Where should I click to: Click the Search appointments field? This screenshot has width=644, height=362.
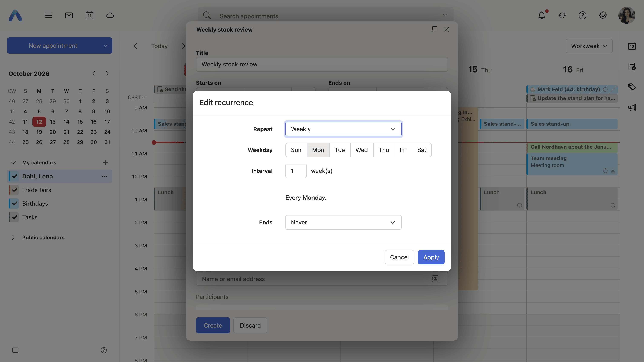(326, 16)
